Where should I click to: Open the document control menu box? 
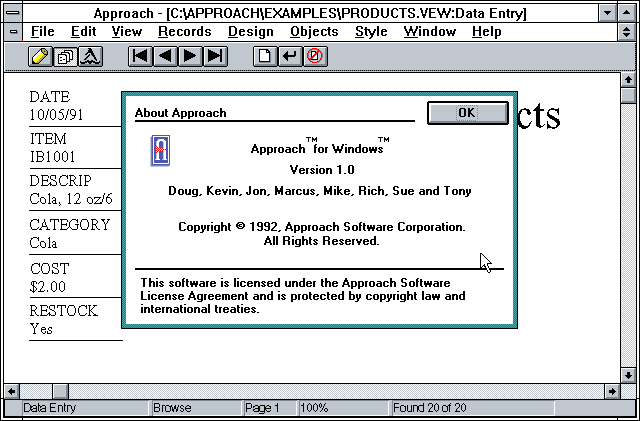13,32
